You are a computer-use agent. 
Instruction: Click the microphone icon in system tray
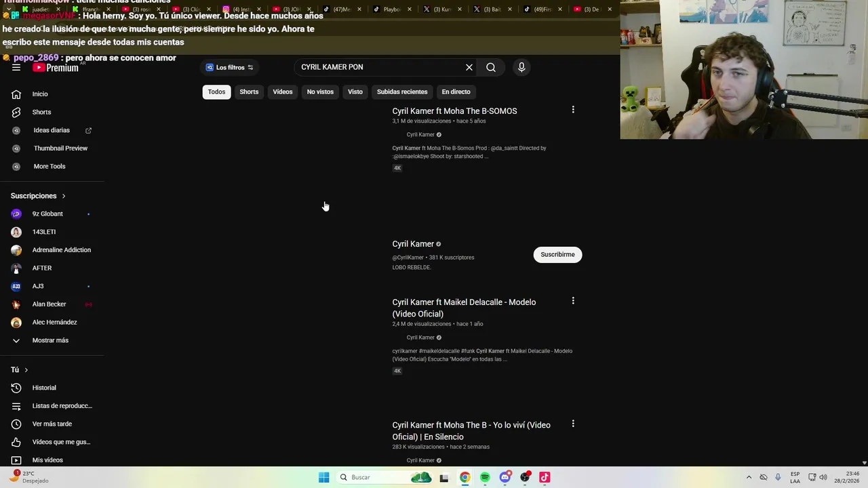pyautogui.click(x=778, y=477)
